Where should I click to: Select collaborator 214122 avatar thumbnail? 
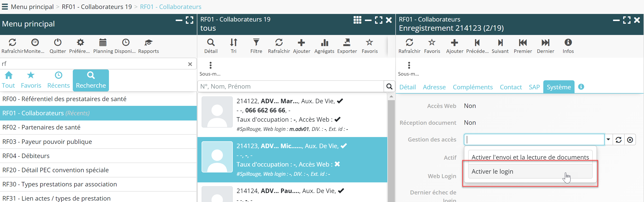point(217,112)
